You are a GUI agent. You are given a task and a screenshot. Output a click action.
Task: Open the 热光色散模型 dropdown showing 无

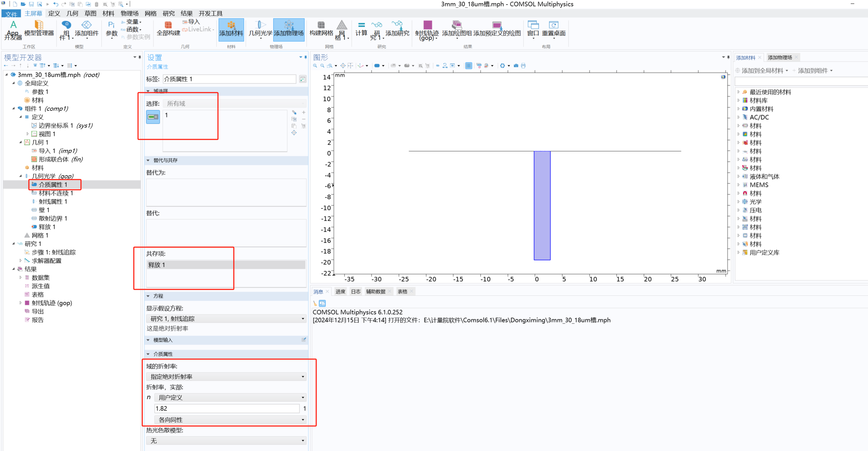(226, 441)
